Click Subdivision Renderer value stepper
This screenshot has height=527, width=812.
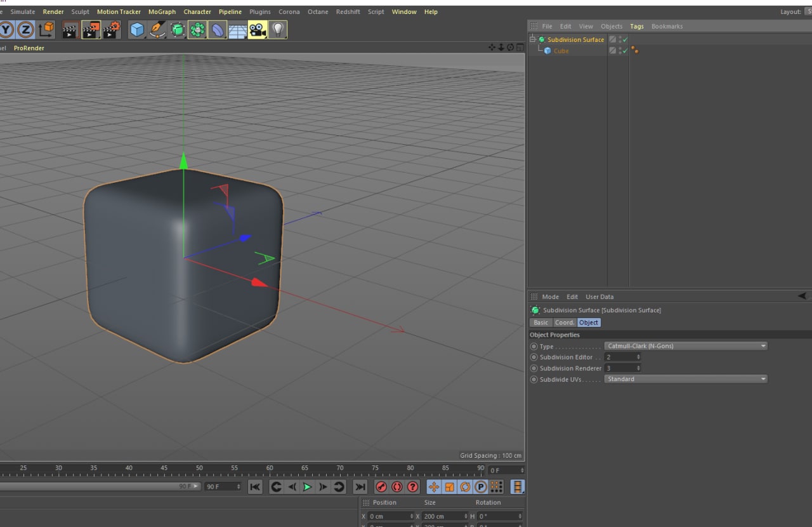pyautogui.click(x=638, y=368)
